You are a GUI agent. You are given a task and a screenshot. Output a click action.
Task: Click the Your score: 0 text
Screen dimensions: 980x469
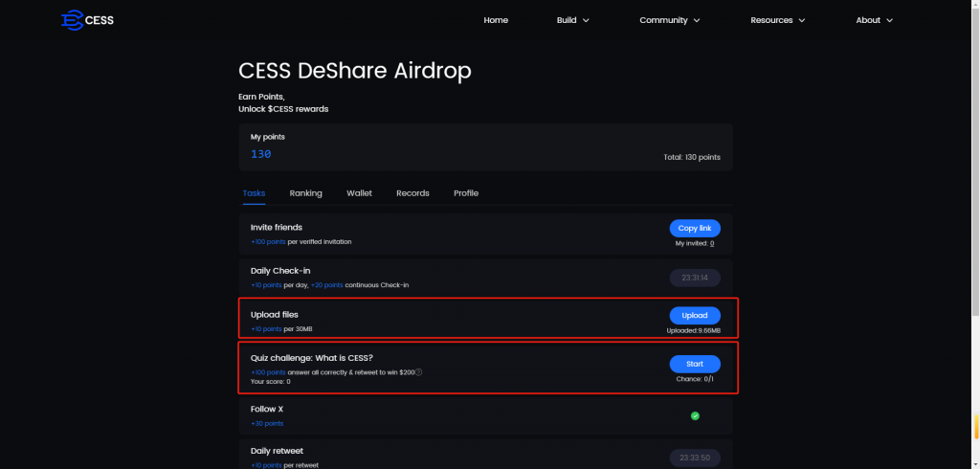tap(271, 382)
